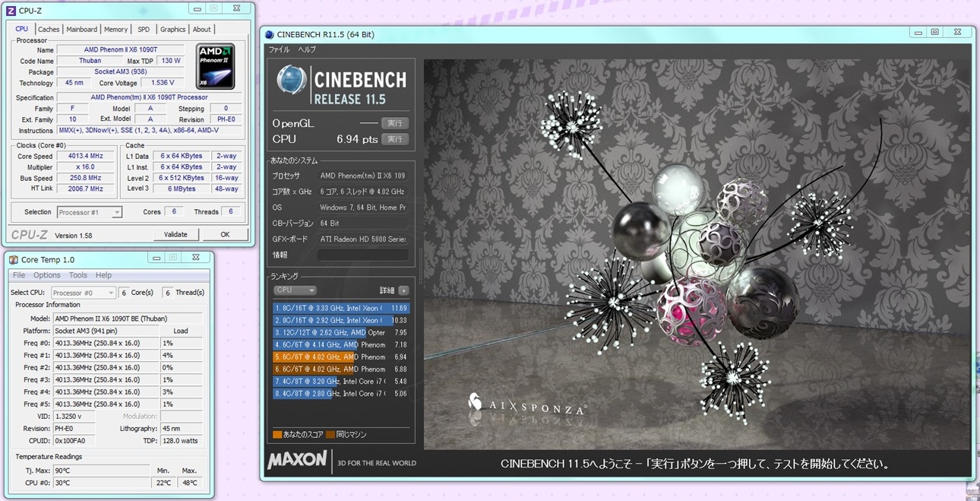980x501 pixels.
Task: Click the HT Link value 2006.7 MHz
Action: (85, 189)
